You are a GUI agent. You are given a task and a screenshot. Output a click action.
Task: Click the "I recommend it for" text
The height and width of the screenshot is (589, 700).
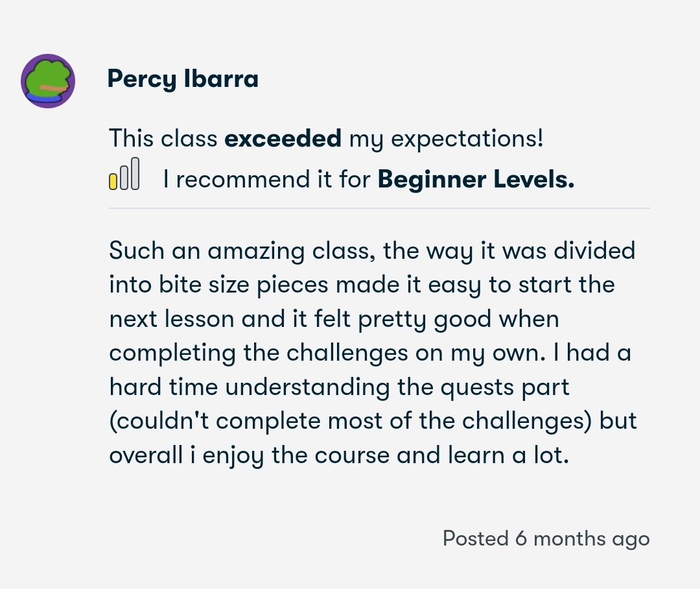pos(268,179)
